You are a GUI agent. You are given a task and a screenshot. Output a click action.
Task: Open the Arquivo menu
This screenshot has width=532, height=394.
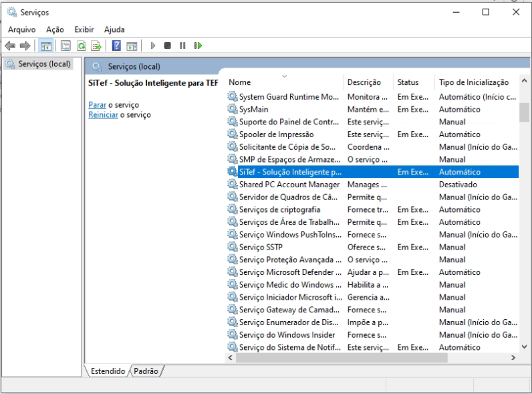(x=21, y=29)
